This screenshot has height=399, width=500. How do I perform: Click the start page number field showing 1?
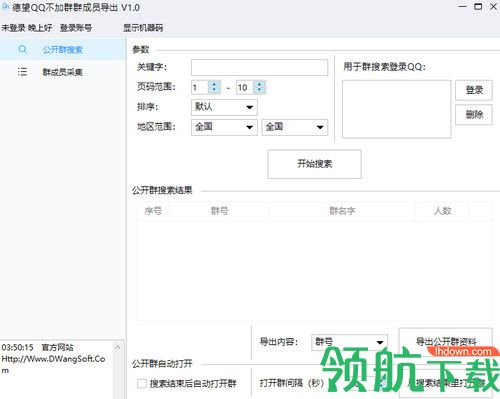pyautogui.click(x=199, y=88)
